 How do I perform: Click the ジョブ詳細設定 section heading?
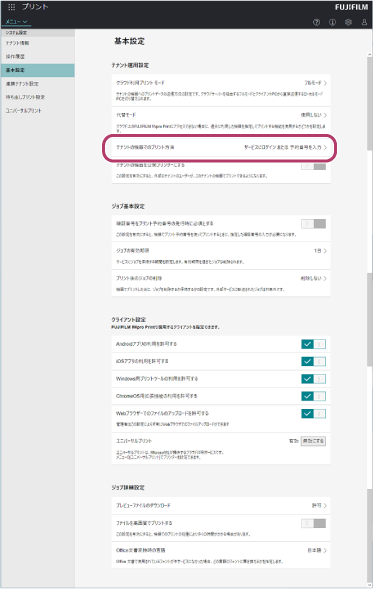[128, 488]
